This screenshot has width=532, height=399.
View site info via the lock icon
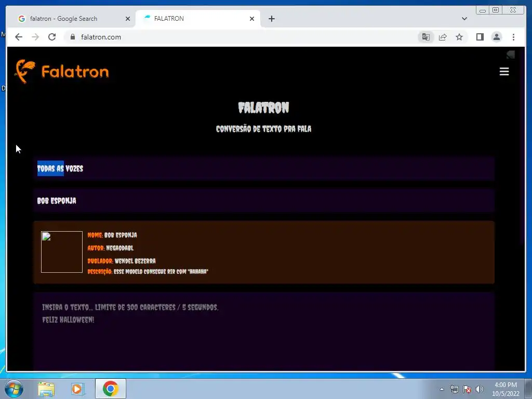coord(73,37)
